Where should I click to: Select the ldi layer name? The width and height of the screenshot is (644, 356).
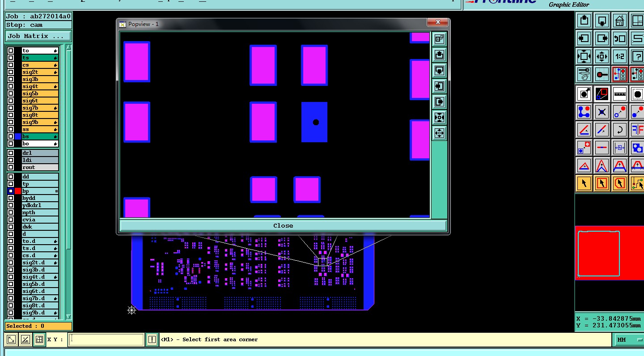[x=40, y=160]
